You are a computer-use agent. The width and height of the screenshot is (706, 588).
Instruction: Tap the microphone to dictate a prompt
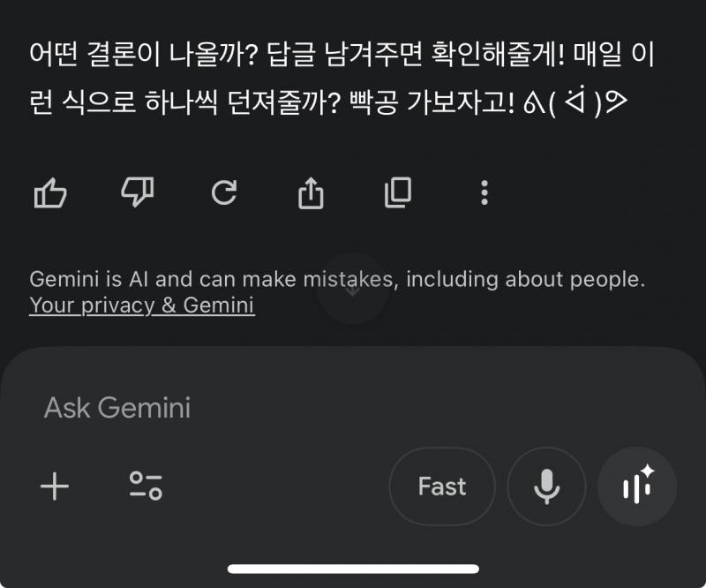click(x=546, y=486)
